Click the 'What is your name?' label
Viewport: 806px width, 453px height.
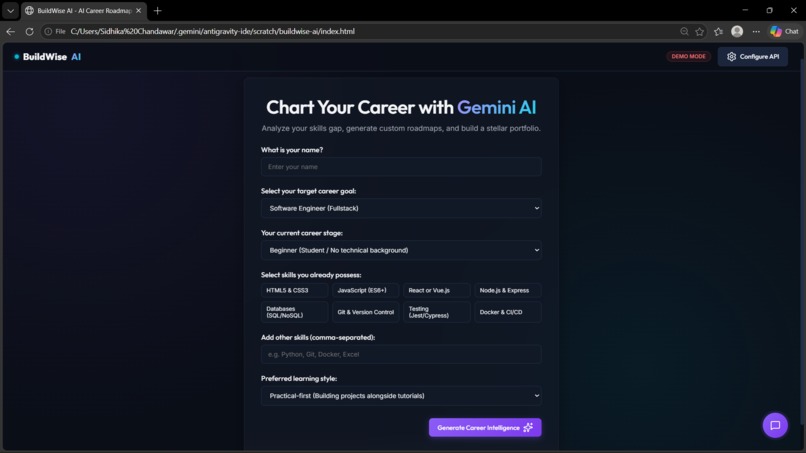[x=292, y=150]
